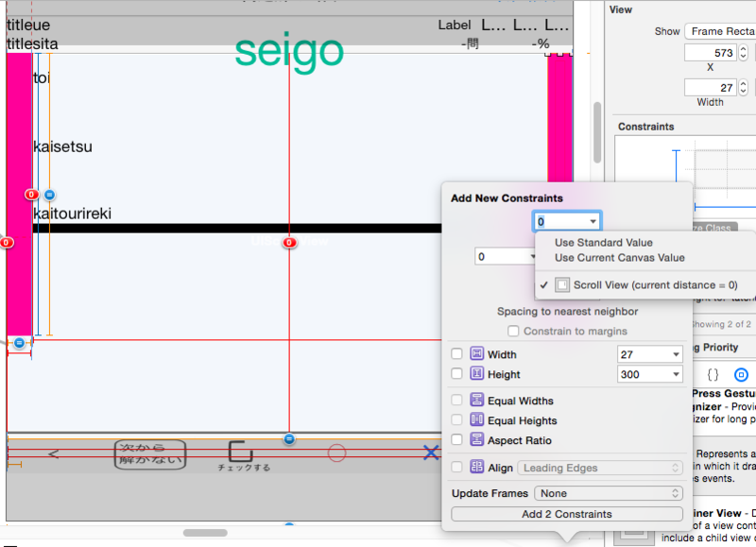
Task: Click the Width value stepper in inspector
Action: [744, 87]
